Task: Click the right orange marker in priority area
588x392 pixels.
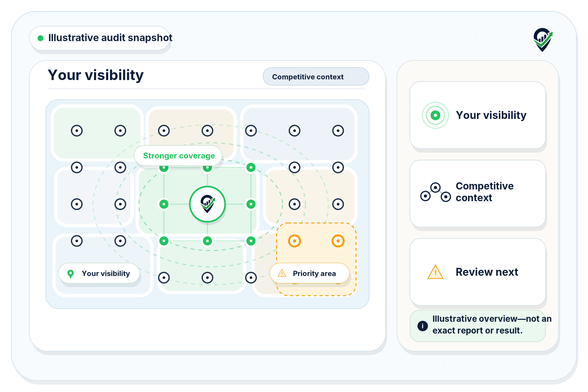Action: click(x=338, y=241)
